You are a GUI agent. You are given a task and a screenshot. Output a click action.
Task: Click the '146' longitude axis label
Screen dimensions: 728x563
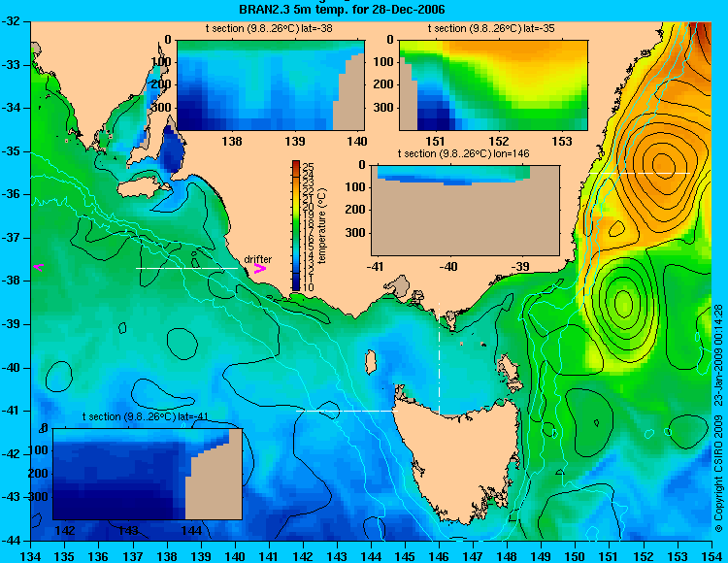click(x=439, y=556)
